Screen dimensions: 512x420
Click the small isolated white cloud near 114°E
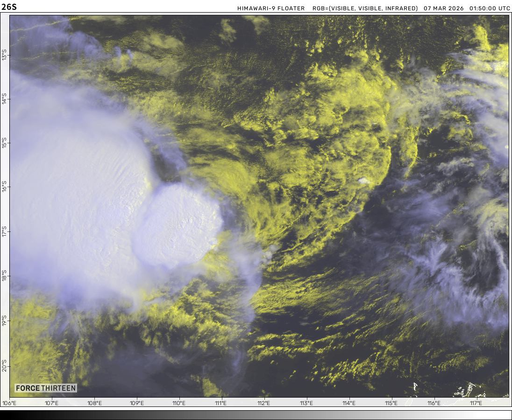tap(363, 180)
